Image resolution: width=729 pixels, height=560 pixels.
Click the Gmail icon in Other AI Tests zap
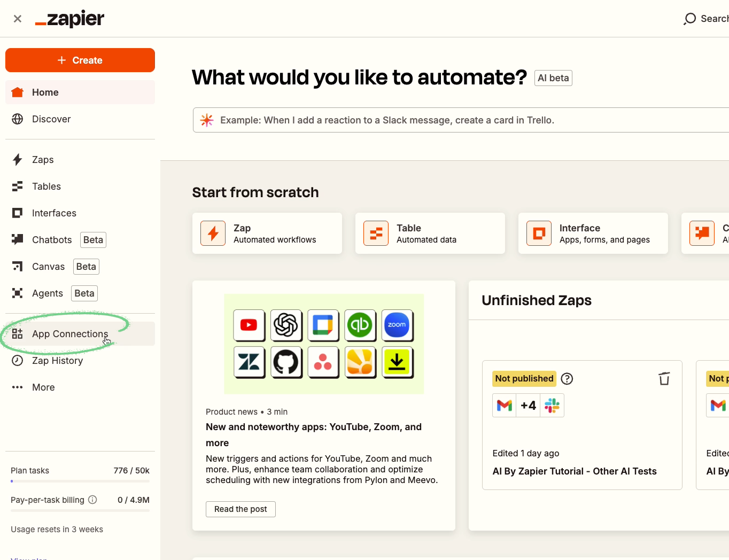point(504,406)
